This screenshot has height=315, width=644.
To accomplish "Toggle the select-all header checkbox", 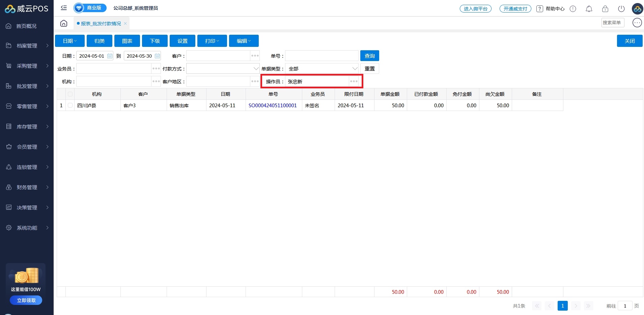I will (x=70, y=94).
